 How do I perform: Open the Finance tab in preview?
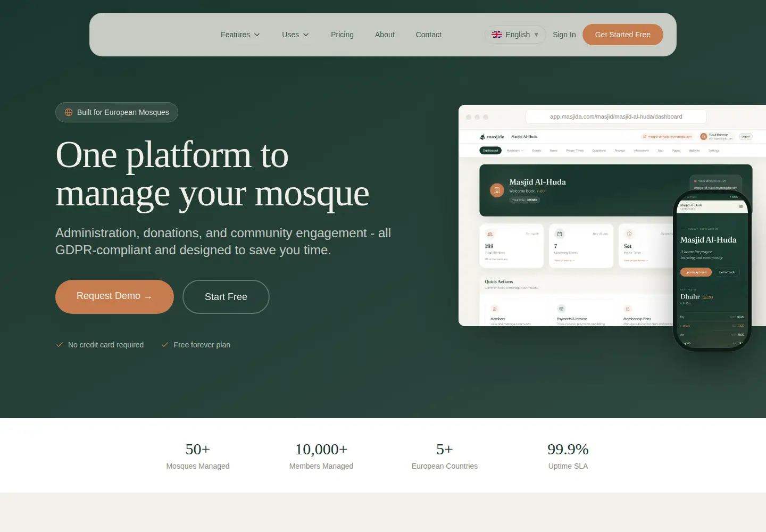[x=620, y=151]
